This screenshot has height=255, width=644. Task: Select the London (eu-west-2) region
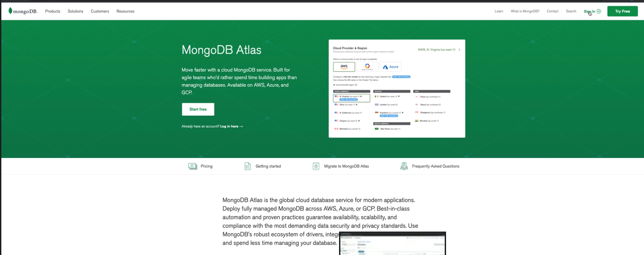pos(386,105)
